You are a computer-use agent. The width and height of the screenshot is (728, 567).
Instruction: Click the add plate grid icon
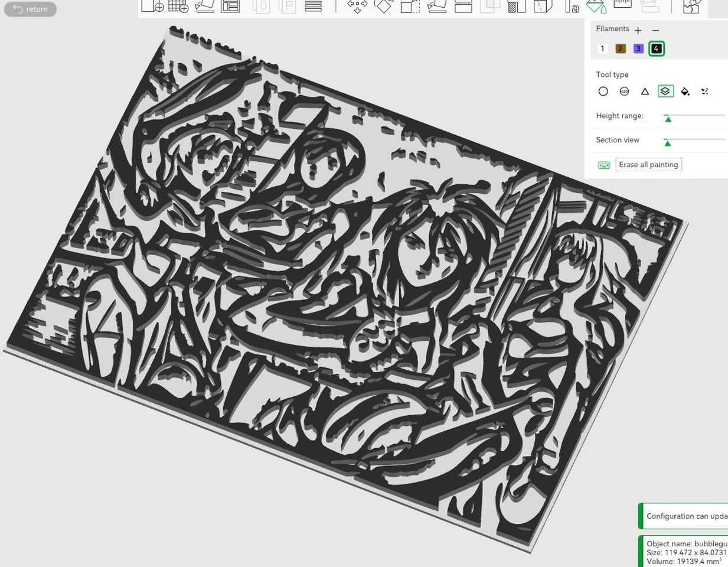(x=178, y=6)
